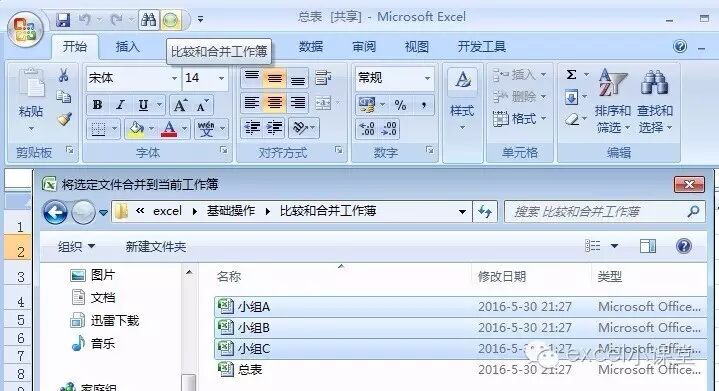Viewport: 719px width, 391px height.
Task: Click the Format Painter brush icon
Action: (x=65, y=119)
